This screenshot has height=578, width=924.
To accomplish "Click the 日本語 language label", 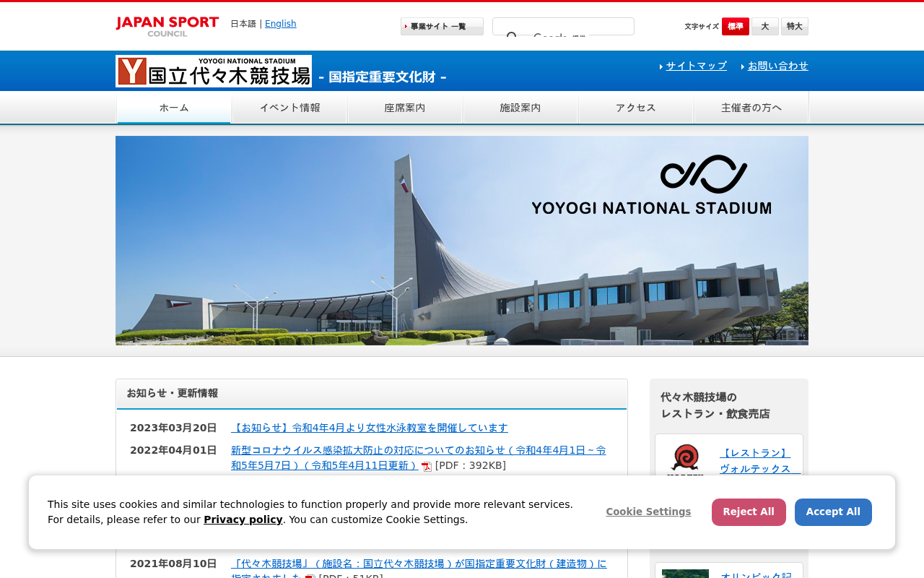I will point(243,24).
